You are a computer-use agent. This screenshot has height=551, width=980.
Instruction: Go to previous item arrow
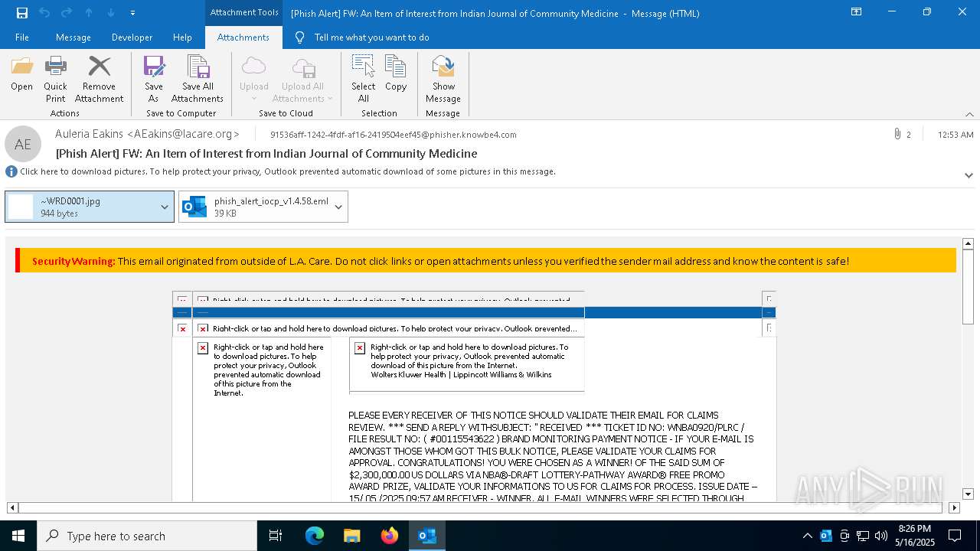pos(89,13)
